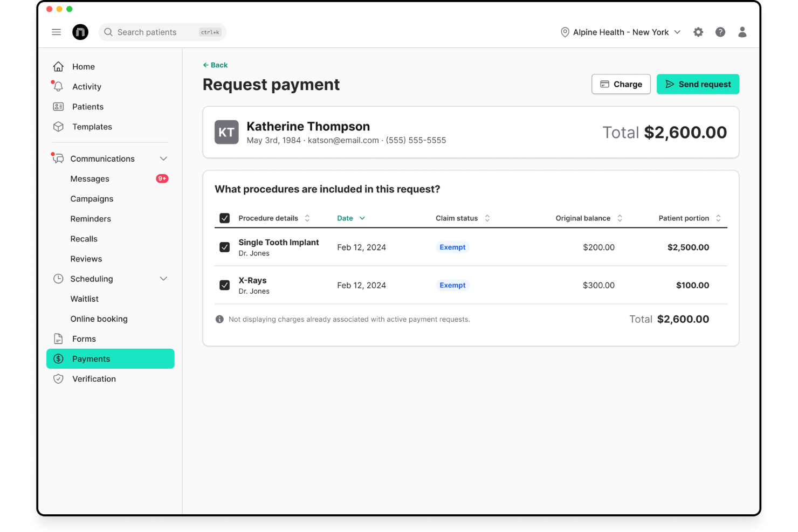Uncheck the X-Rays procedure checkbox
Screen dimensions: 798x532
(225, 285)
